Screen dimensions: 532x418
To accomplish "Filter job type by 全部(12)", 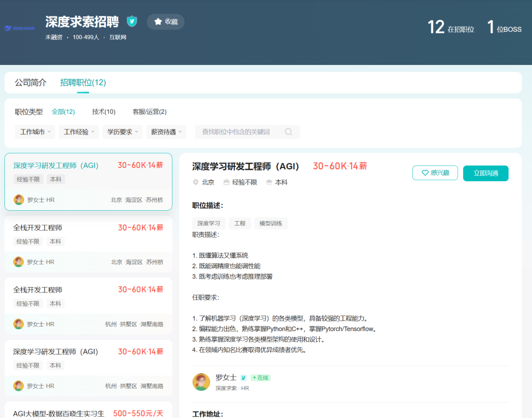I will [63, 112].
